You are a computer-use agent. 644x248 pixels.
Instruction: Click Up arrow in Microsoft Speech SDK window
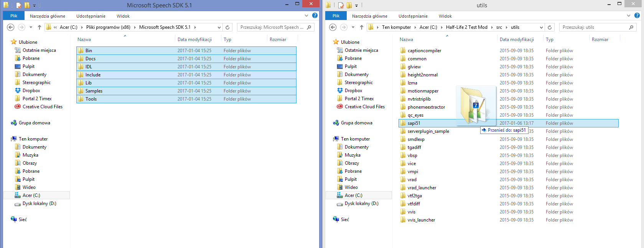pyautogui.click(x=39, y=27)
